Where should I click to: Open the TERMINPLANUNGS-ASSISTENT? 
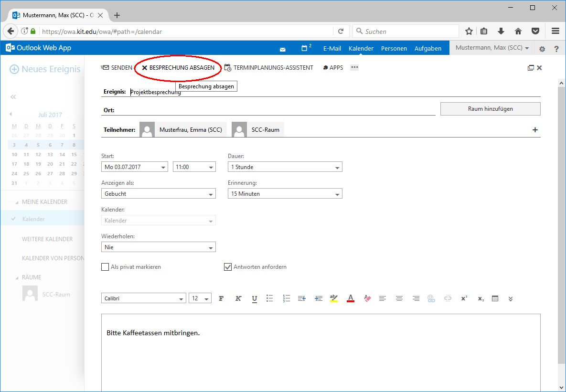pos(268,67)
